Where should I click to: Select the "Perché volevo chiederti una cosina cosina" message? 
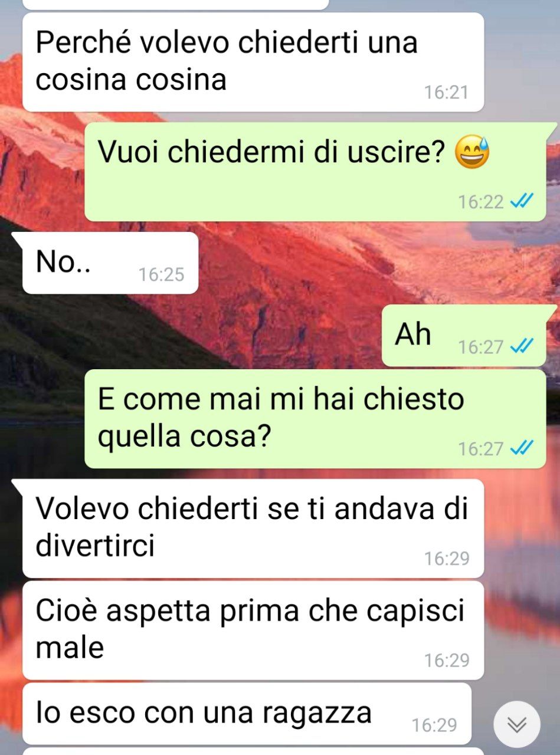[253, 62]
